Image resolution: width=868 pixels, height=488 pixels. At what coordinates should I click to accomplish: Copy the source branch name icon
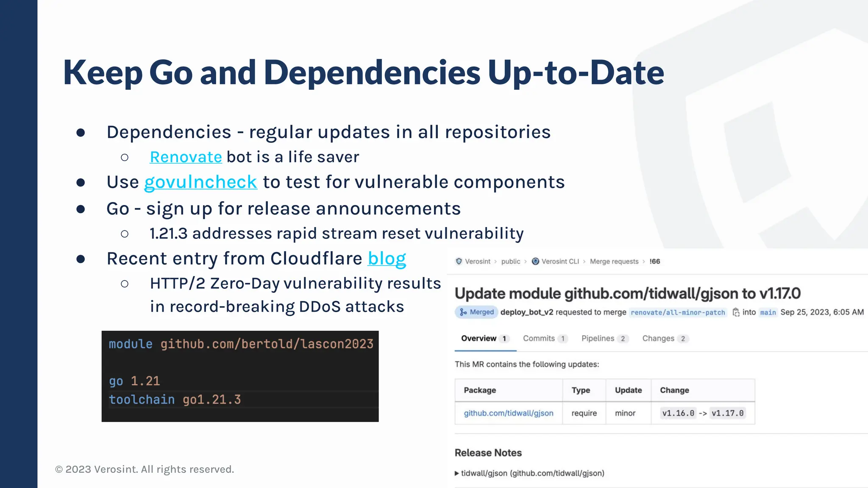click(x=736, y=312)
